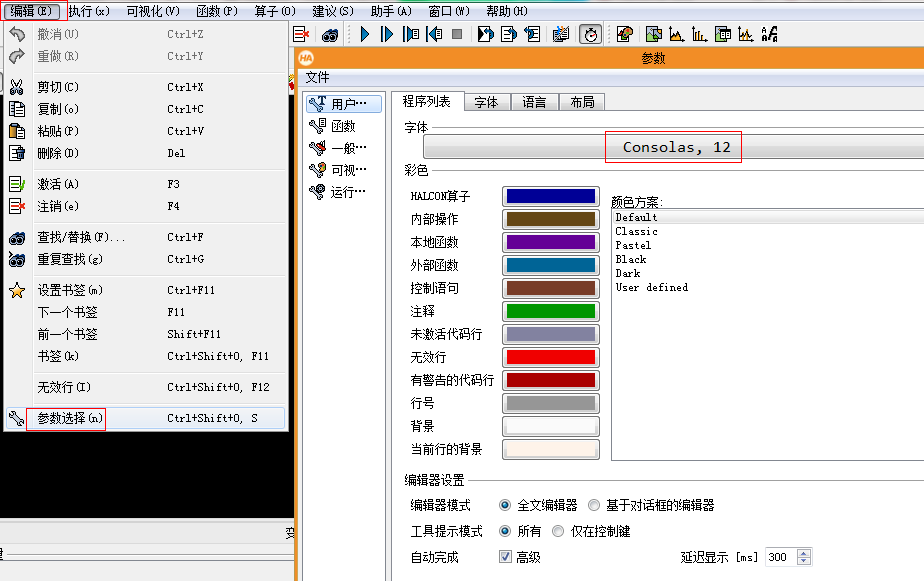This screenshot has width=924, height=581.
Task: Click the HALCON算子 blue color swatch
Action: pyautogui.click(x=550, y=196)
